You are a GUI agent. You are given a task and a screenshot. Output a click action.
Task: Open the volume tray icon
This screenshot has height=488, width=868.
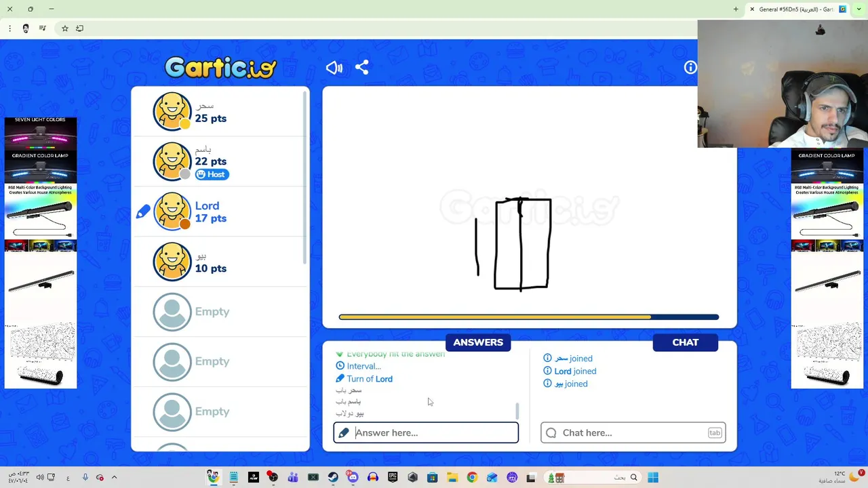click(x=39, y=477)
